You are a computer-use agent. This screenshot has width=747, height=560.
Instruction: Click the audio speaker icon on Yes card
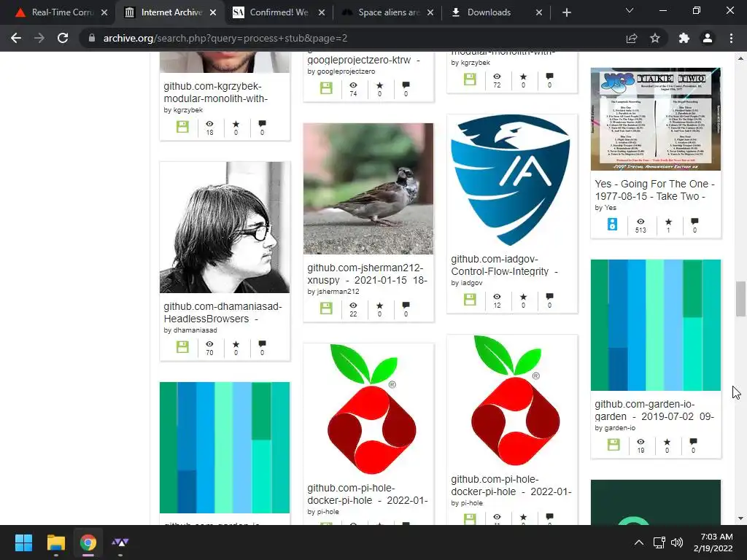(x=612, y=224)
